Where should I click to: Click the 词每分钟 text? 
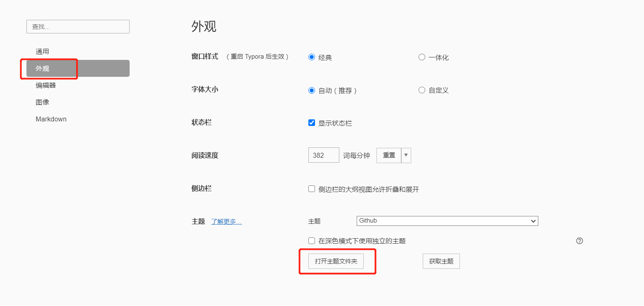click(x=357, y=156)
